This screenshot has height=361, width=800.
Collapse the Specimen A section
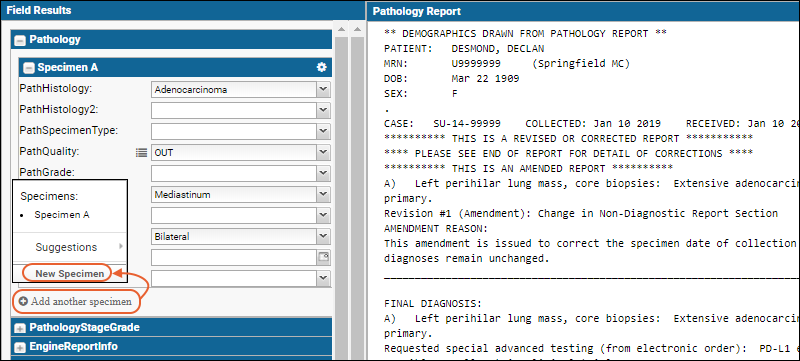29,68
